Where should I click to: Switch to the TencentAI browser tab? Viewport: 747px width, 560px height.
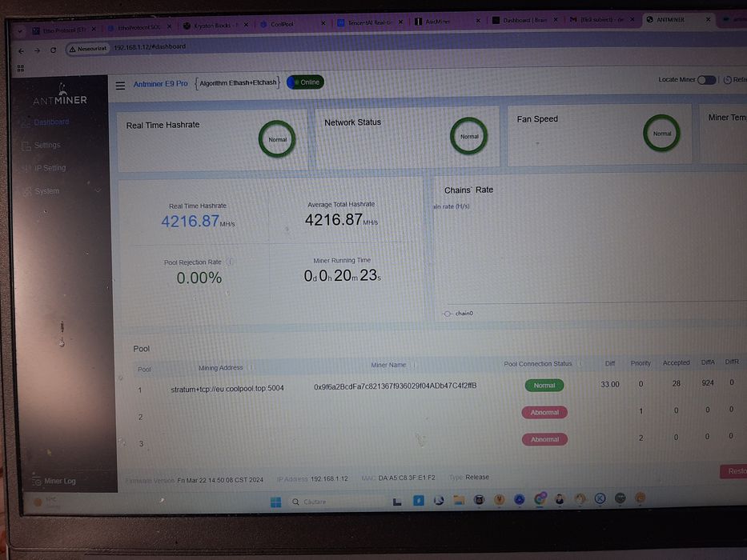click(x=370, y=22)
